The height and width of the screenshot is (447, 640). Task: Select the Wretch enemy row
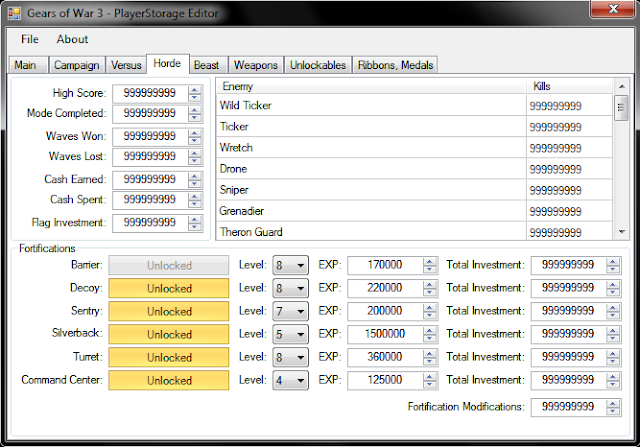(415, 148)
